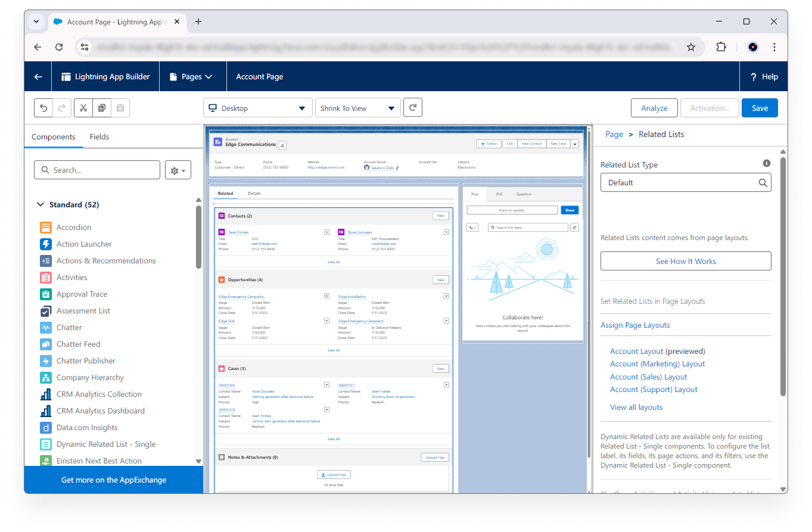Switch to the Components tab
The image size is (812, 532).
tap(54, 136)
